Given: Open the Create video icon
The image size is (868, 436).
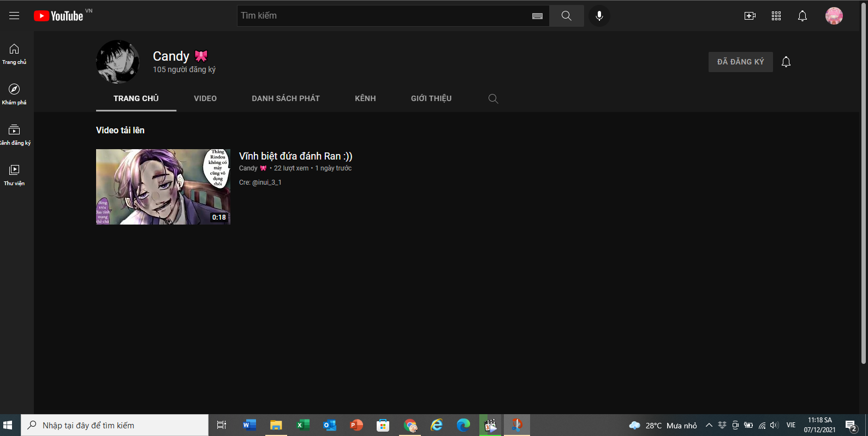Looking at the screenshot, I should tap(750, 16).
